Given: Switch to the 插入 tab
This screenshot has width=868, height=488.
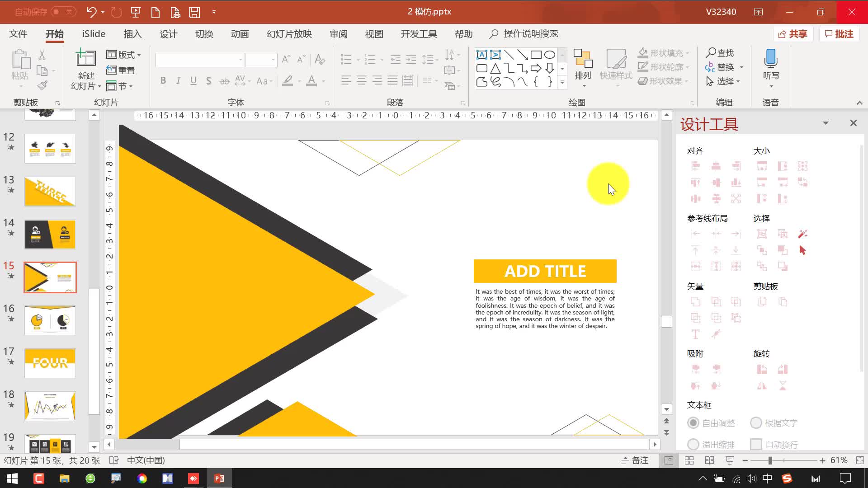Looking at the screenshot, I should [132, 34].
